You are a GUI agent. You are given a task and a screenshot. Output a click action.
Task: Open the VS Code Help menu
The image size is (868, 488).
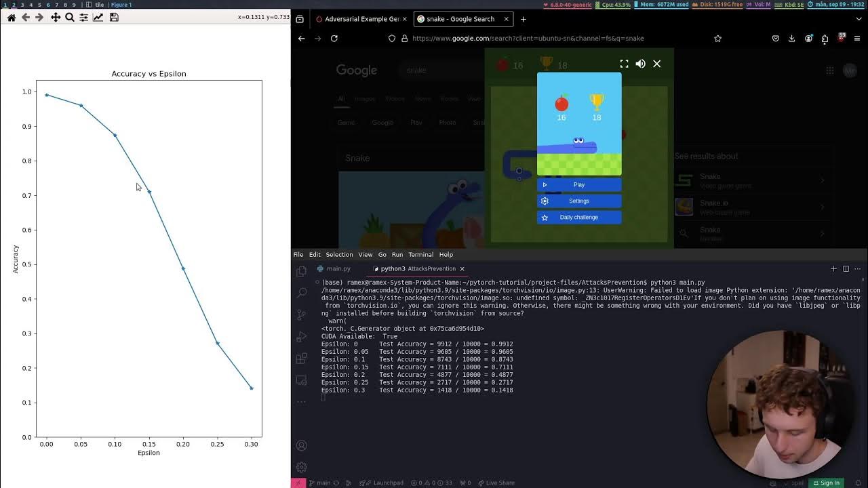coord(446,255)
